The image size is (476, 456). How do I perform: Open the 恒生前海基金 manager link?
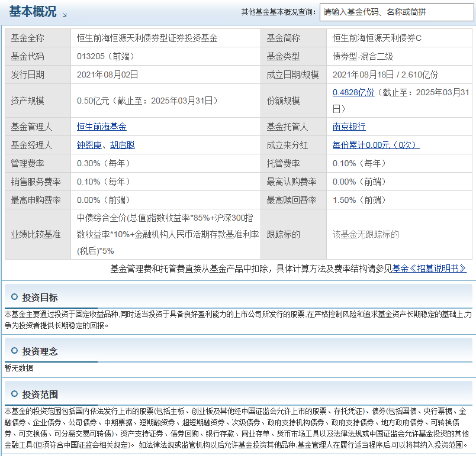(x=102, y=127)
